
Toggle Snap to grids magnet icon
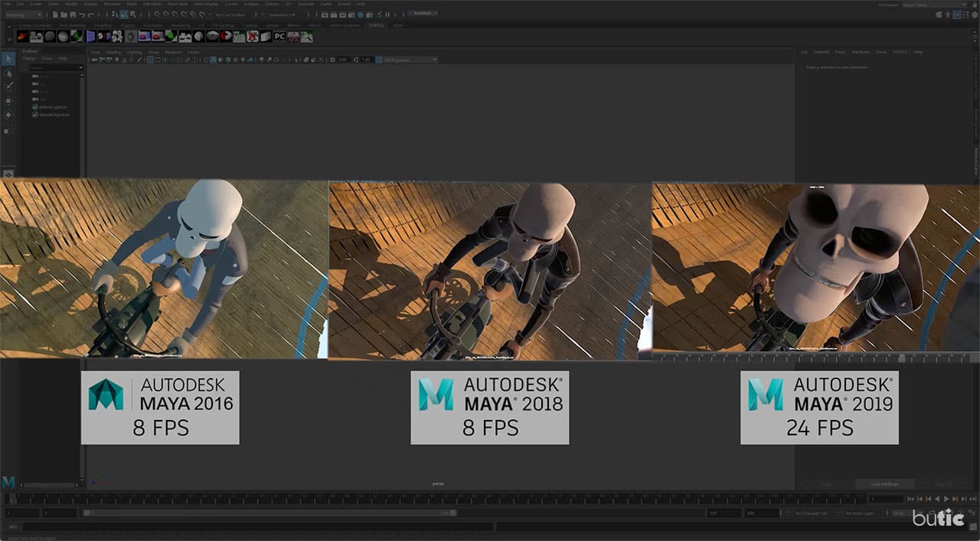(156, 15)
